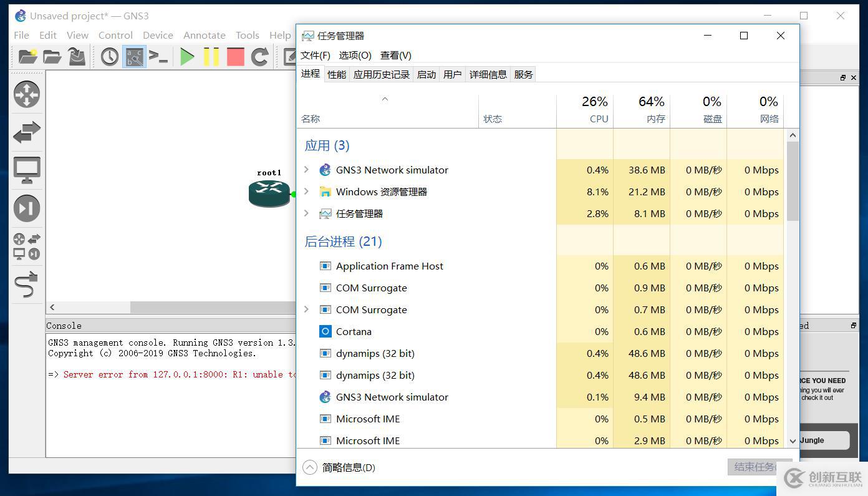Screen dimensions: 868x496
Task: Open the GNS3 View menu
Action: (78, 35)
